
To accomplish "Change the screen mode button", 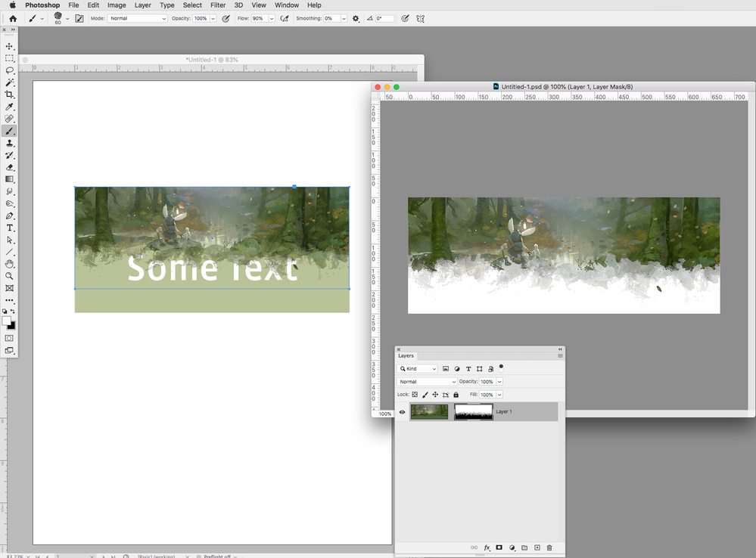I will click(x=9, y=350).
